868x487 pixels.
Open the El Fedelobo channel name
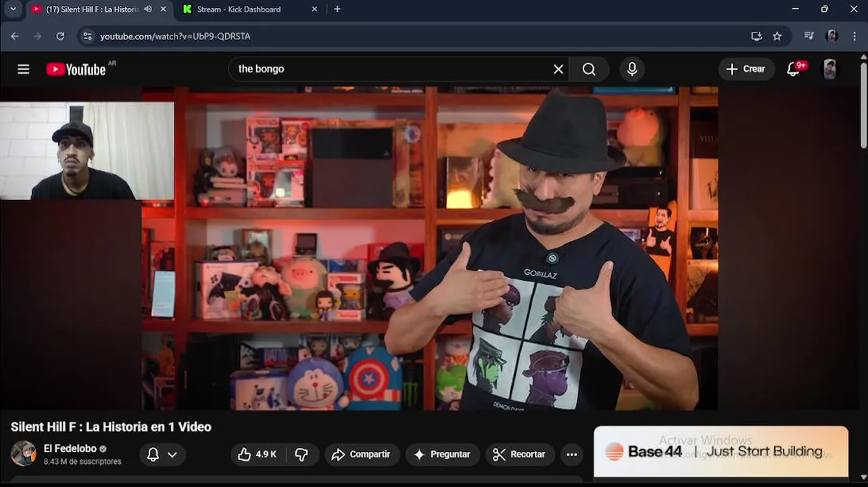tap(70, 448)
